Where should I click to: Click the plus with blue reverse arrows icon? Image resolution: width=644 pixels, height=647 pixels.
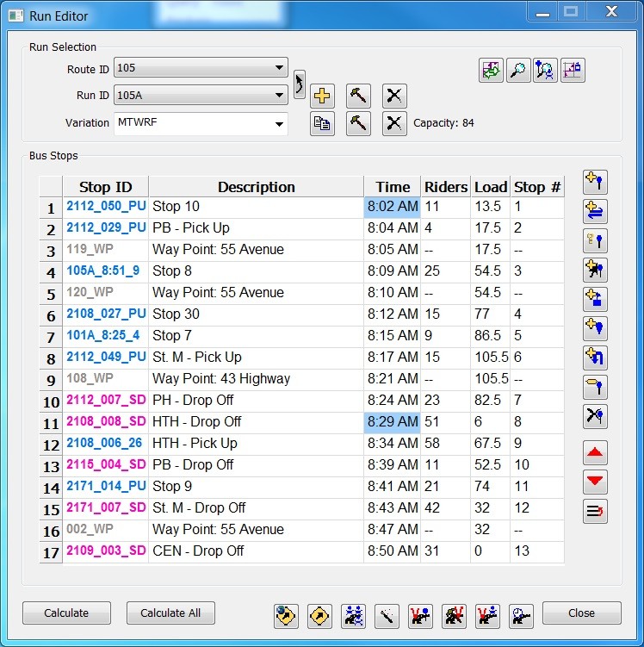[595, 211]
